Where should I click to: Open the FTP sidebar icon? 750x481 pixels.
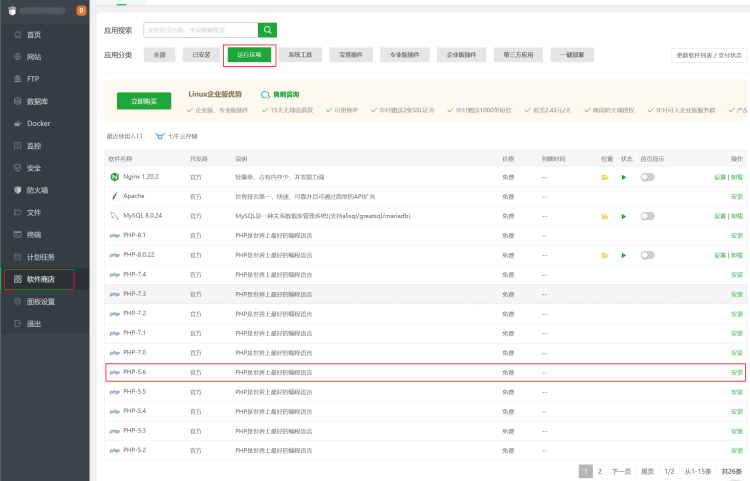[x=18, y=79]
